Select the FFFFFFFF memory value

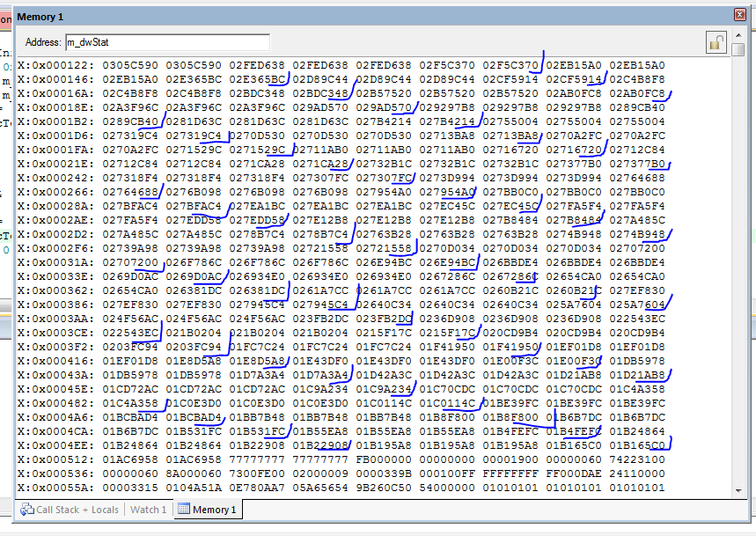pyautogui.click(x=512, y=473)
